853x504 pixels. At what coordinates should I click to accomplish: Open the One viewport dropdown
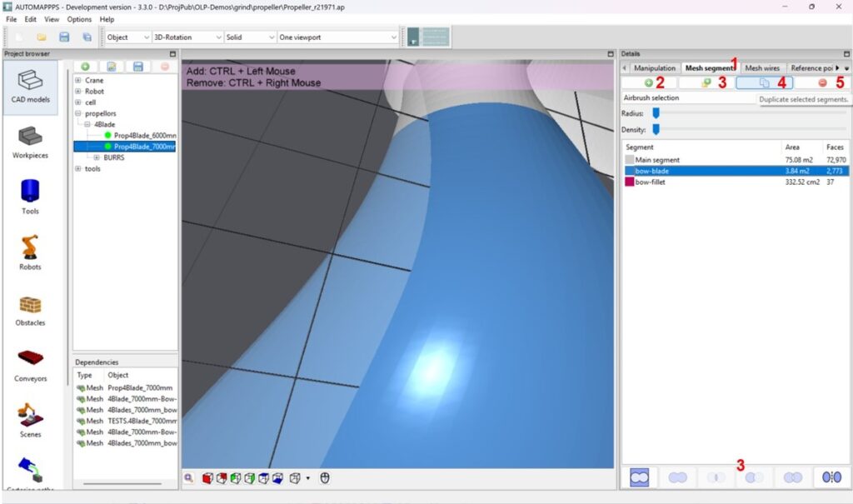coord(337,37)
